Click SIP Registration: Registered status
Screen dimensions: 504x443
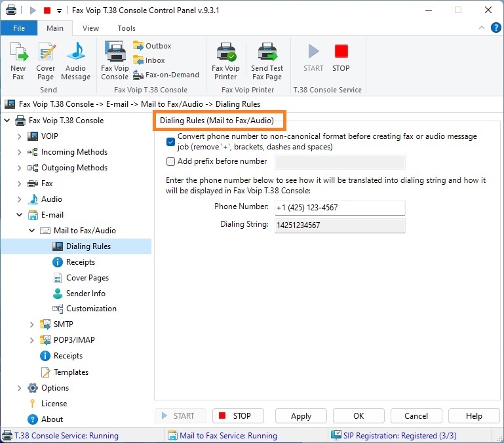pyautogui.click(x=394, y=436)
